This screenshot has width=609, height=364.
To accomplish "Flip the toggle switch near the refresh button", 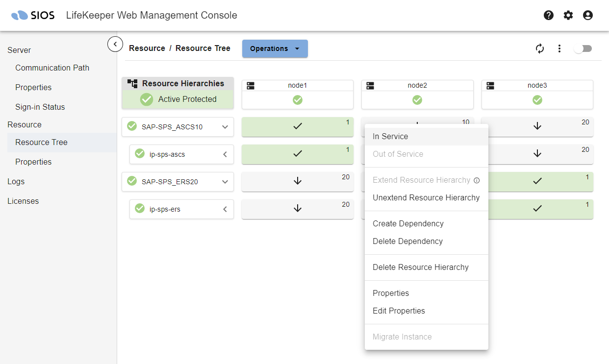I will 583,49.
